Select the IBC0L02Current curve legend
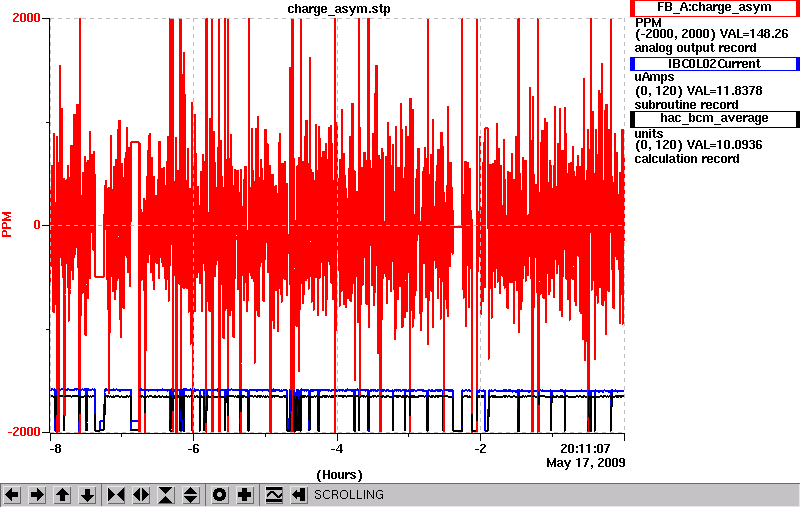Image resolution: width=800 pixels, height=507 pixels. point(714,64)
